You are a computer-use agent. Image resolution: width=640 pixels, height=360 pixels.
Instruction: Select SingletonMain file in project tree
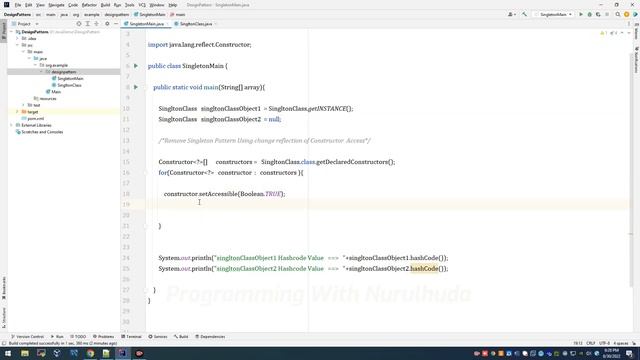pos(70,78)
